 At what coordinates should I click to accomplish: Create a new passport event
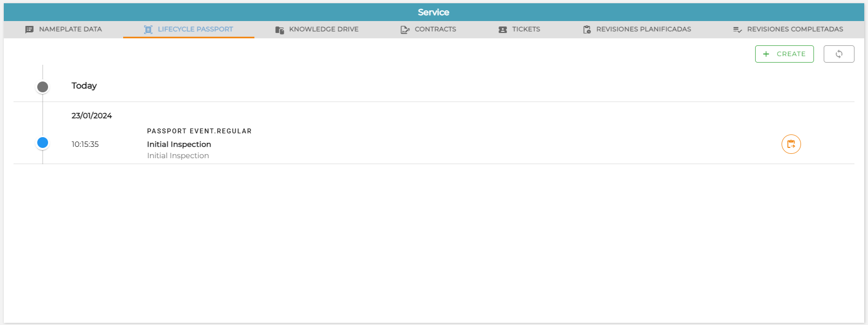tap(784, 54)
